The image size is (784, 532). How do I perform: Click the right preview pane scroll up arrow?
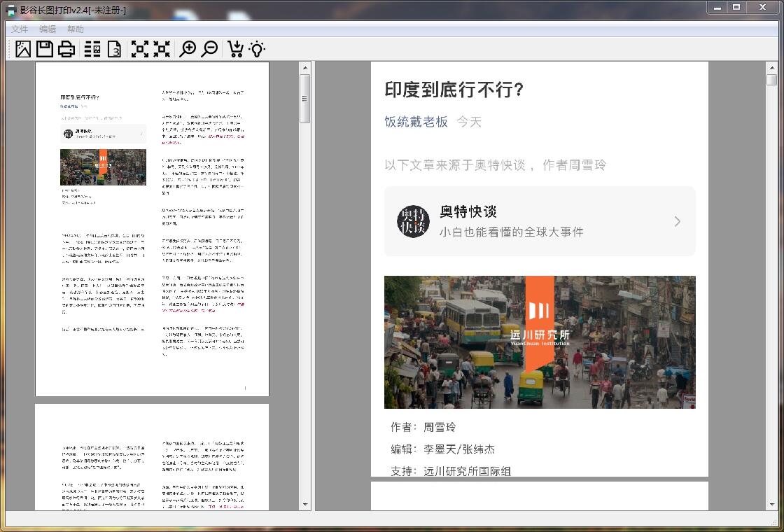(x=771, y=67)
